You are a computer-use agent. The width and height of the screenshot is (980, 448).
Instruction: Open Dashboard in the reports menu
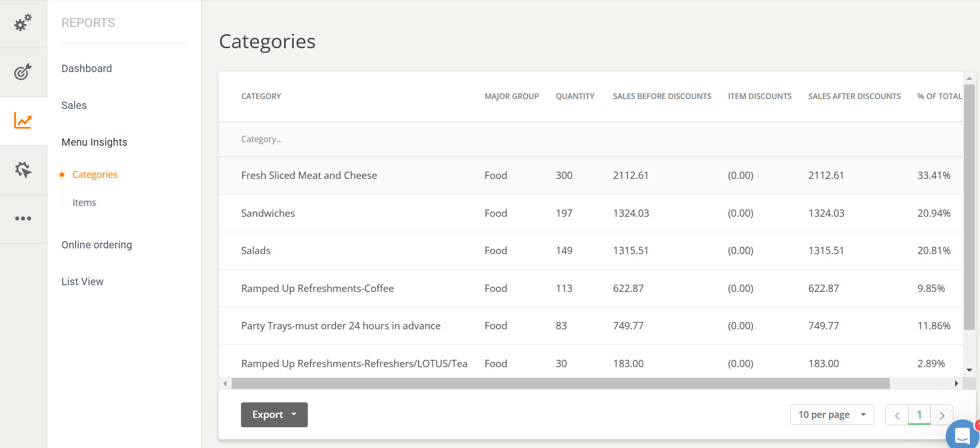pyautogui.click(x=87, y=68)
